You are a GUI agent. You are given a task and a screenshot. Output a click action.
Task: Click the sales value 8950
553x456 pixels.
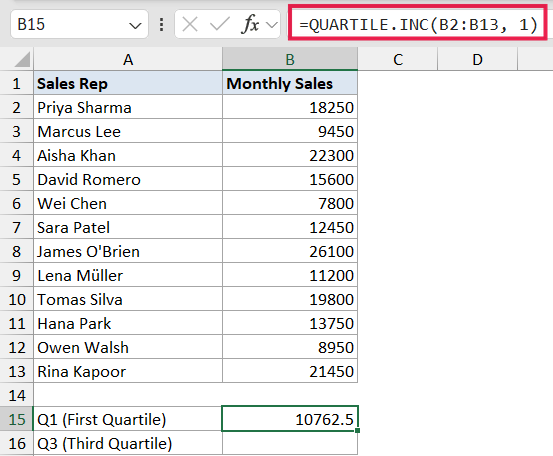point(290,347)
